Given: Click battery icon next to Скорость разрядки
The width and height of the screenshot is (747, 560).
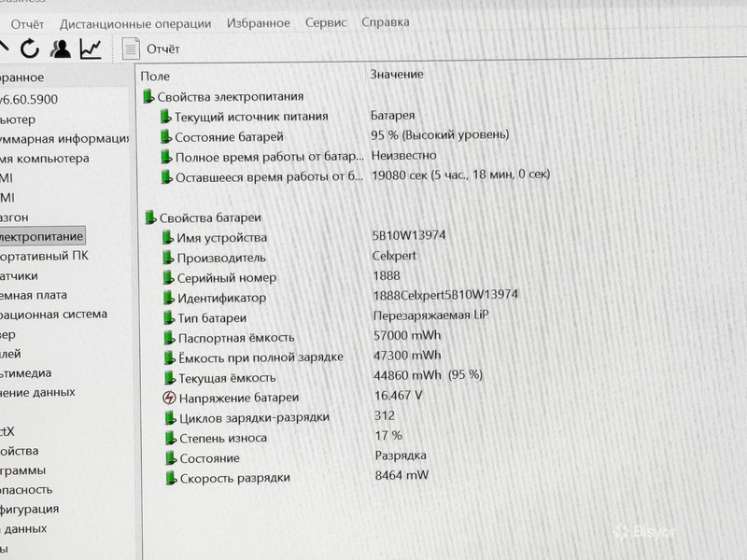Looking at the screenshot, I should tap(171, 478).
